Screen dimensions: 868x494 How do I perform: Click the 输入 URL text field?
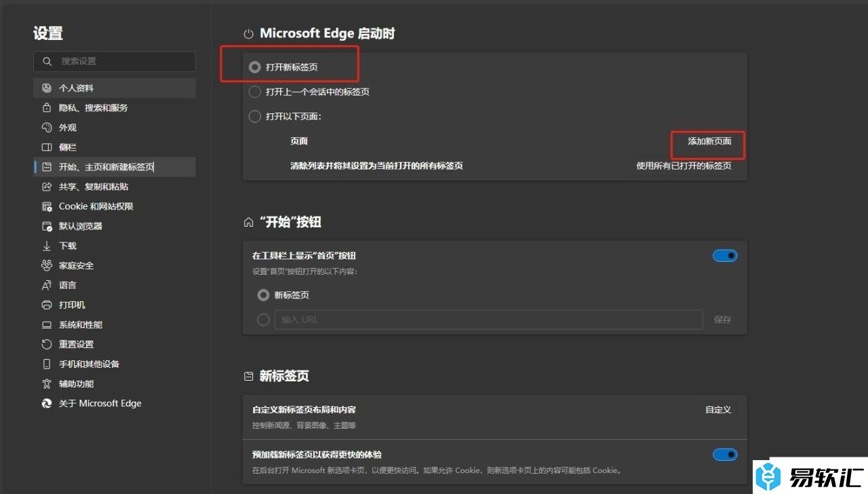coord(488,320)
